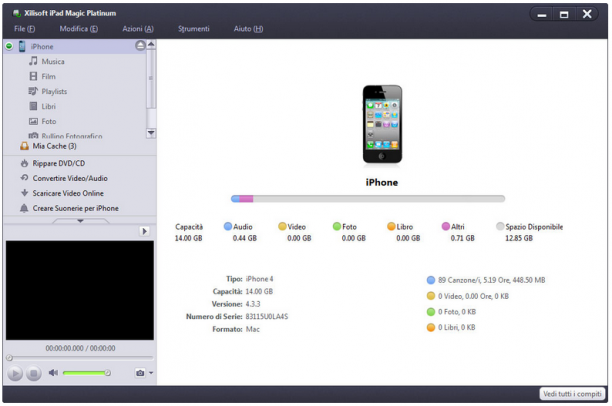612x406 pixels.
Task: Select Musica in the device tree
Action: click(53, 61)
